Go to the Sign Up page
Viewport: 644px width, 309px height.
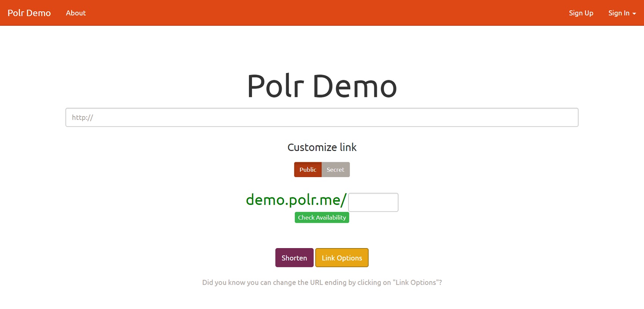click(x=581, y=13)
